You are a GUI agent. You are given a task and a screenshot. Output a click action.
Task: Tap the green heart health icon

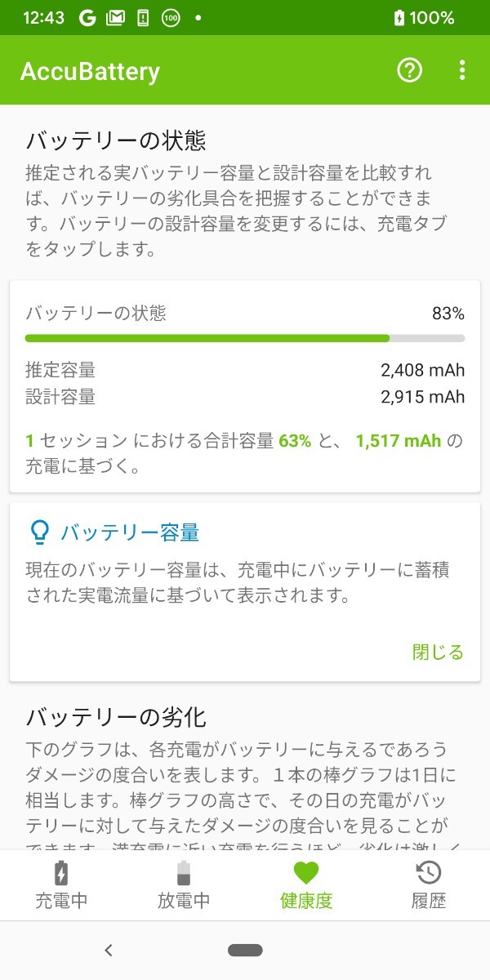(306, 873)
